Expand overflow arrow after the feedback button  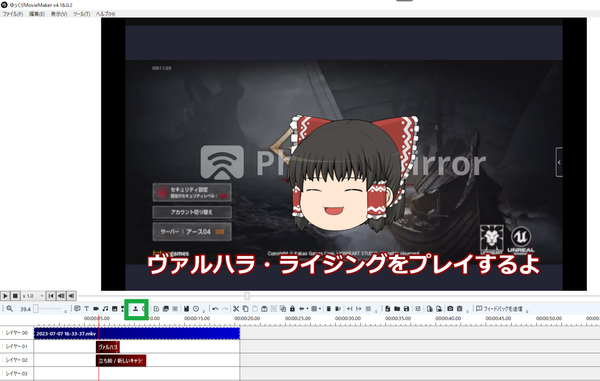(527, 311)
